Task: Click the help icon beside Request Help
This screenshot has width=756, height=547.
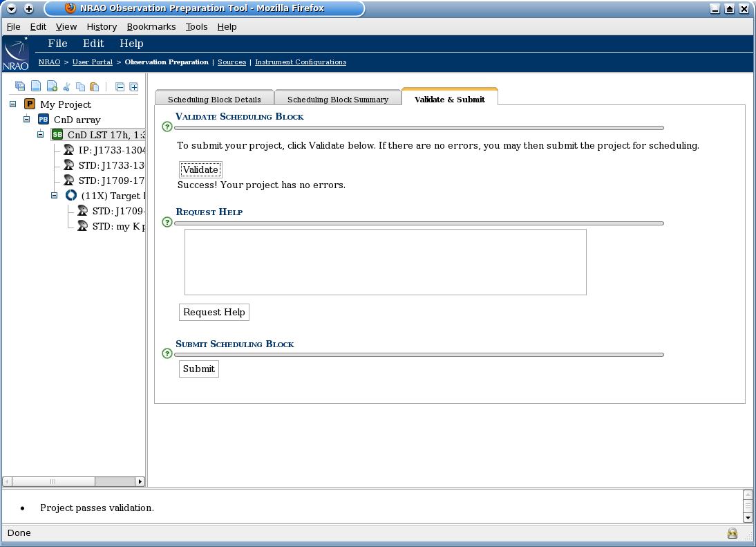Action: pyautogui.click(x=167, y=222)
